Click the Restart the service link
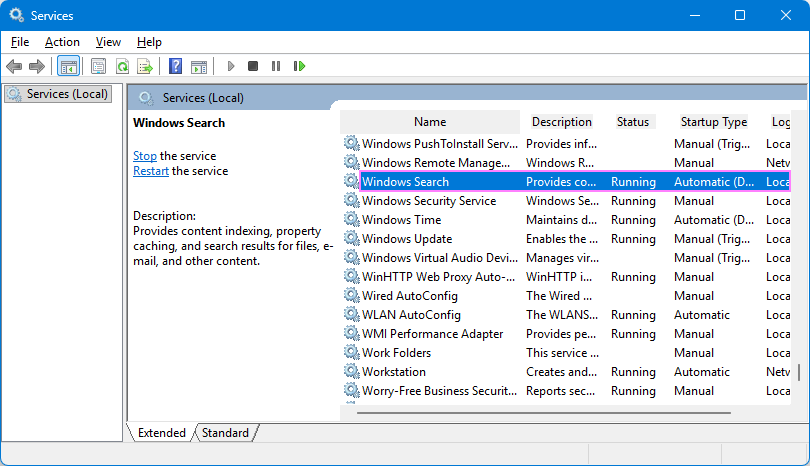810x466 pixels. click(x=151, y=171)
